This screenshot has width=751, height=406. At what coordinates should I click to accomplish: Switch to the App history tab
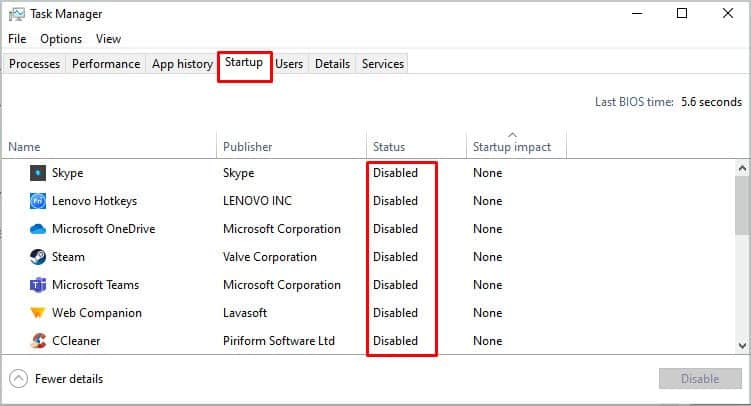(x=182, y=64)
